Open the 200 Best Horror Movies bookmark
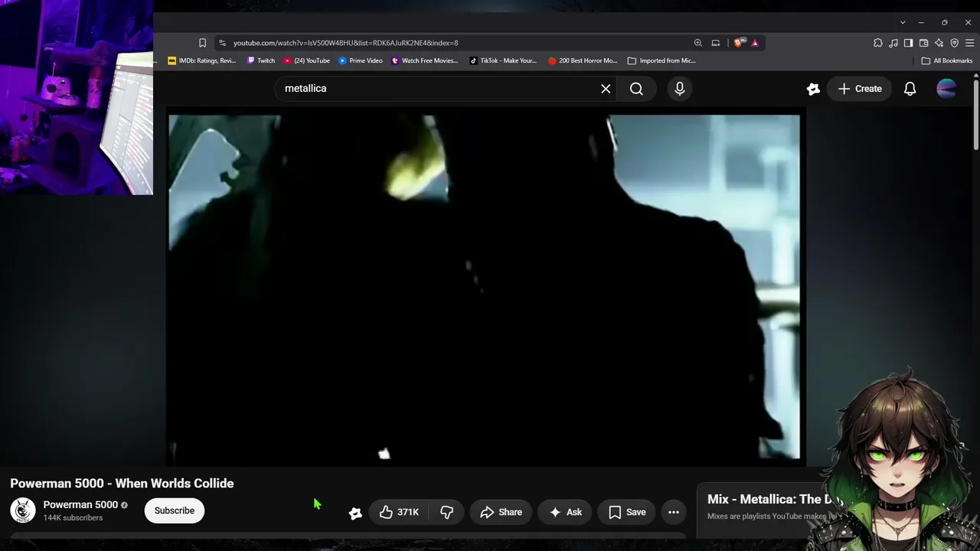Viewport: 980px width, 551px height. pyautogui.click(x=583, y=60)
